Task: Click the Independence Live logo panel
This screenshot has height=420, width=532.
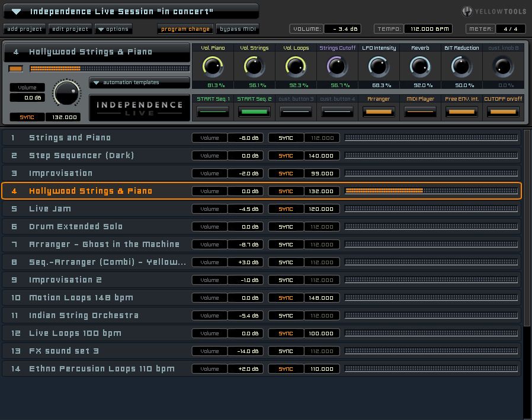Action: coord(139,108)
